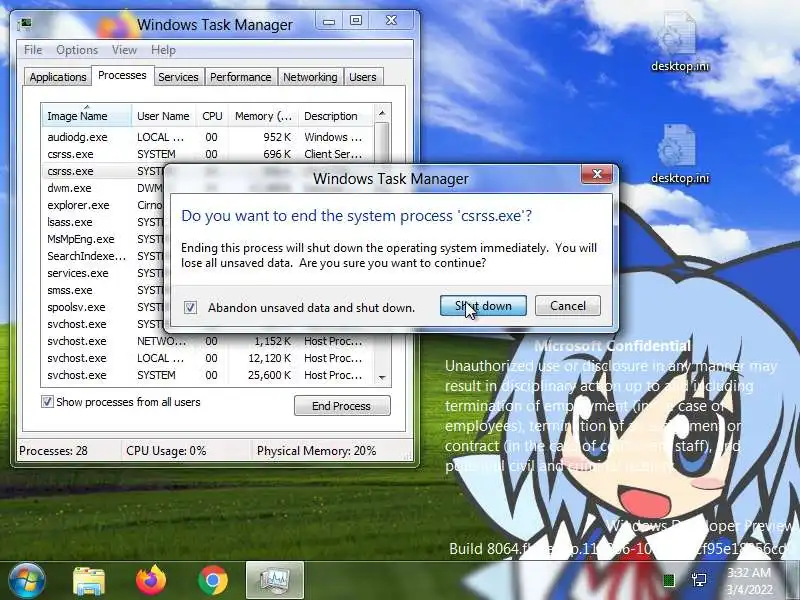Sort by User Name column header
Image resolution: width=800 pixels, height=600 pixels.
pos(163,116)
